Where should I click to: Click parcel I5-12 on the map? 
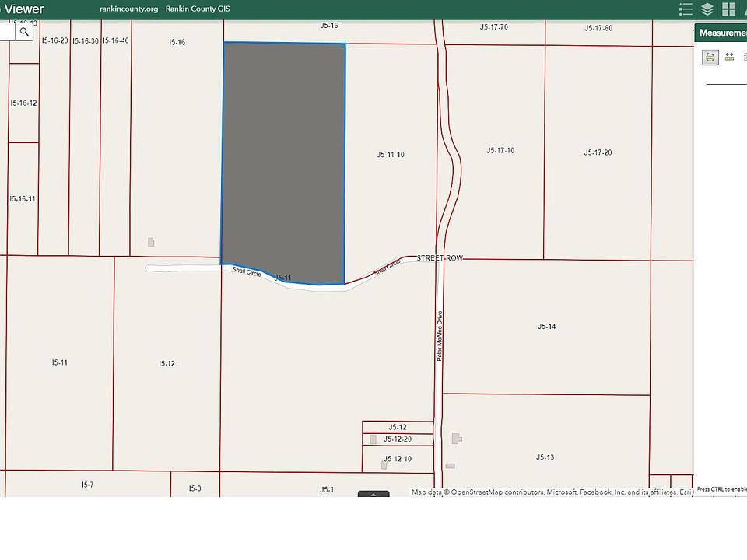(x=167, y=363)
